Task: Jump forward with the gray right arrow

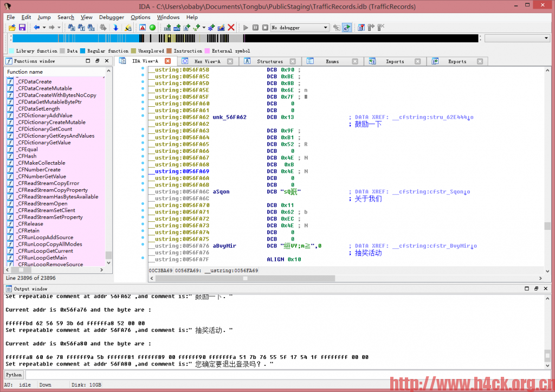Action: click(x=51, y=28)
